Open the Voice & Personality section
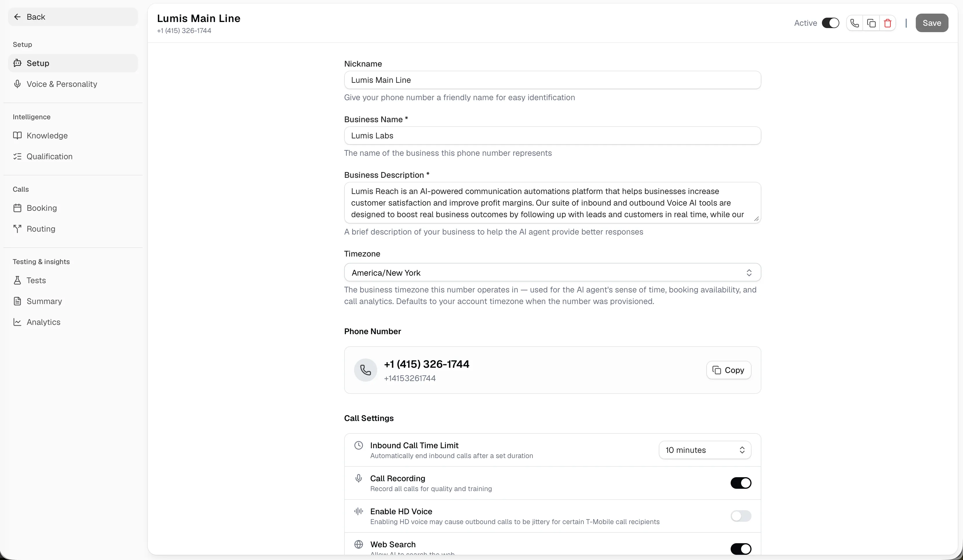 (x=73, y=84)
